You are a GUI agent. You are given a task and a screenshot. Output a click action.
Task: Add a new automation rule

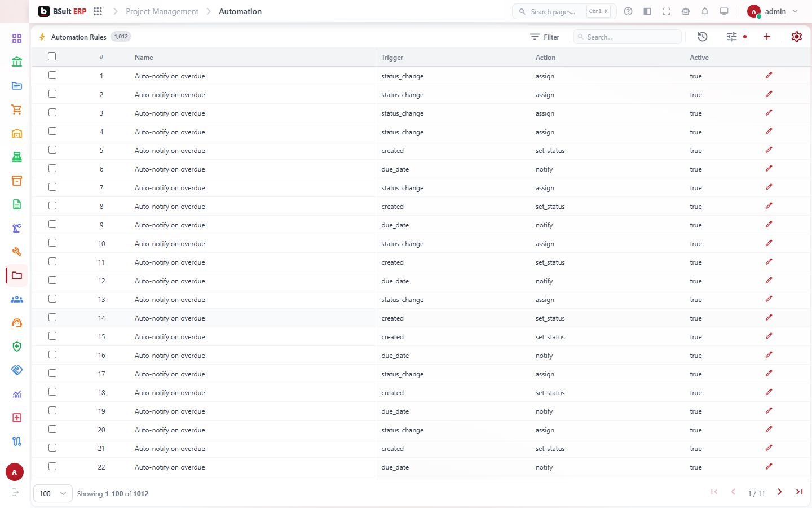coord(767,37)
